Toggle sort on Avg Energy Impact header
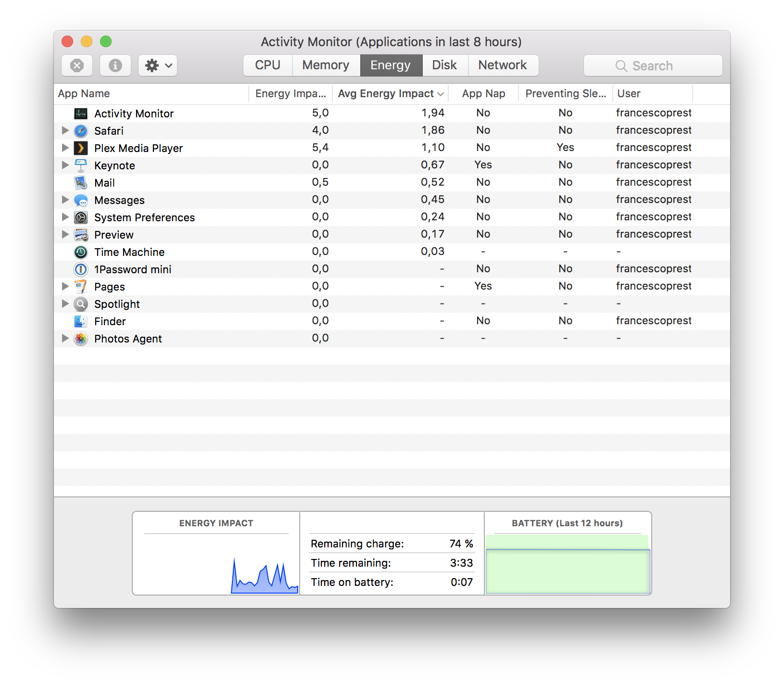 point(390,94)
